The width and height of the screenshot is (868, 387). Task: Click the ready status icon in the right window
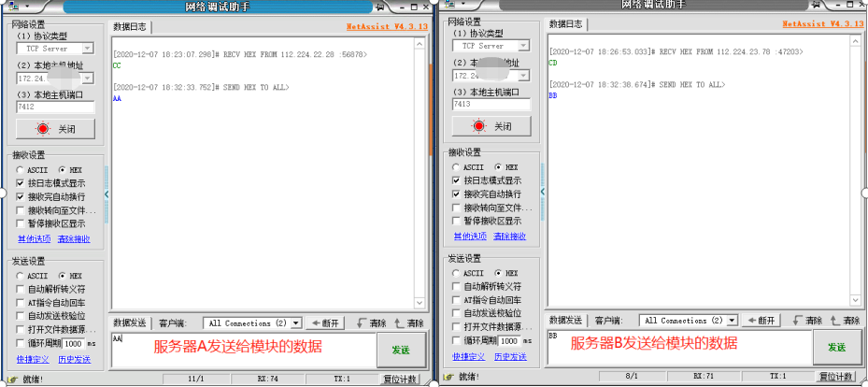(x=449, y=378)
